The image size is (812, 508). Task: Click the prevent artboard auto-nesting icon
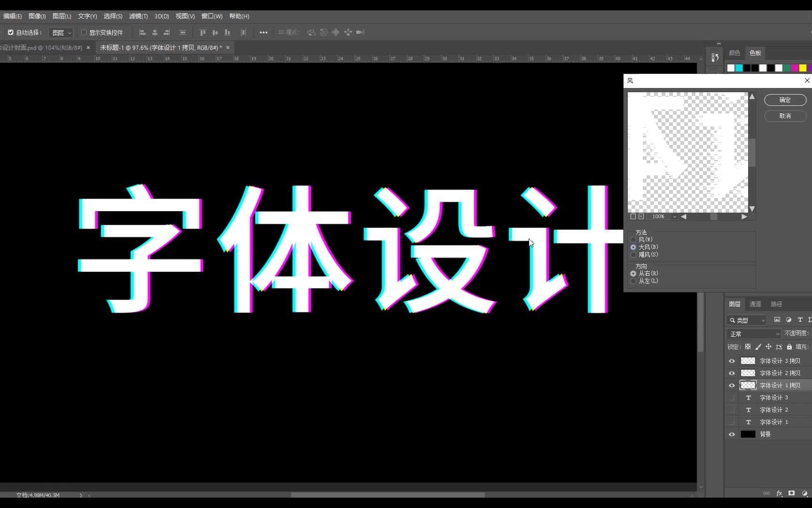779,347
